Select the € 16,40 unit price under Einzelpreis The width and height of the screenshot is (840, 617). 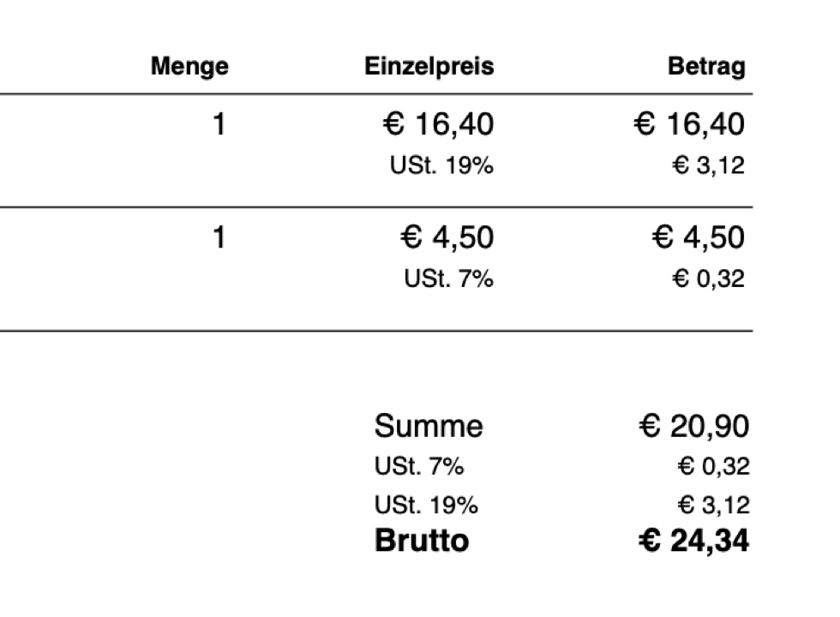coord(437,125)
